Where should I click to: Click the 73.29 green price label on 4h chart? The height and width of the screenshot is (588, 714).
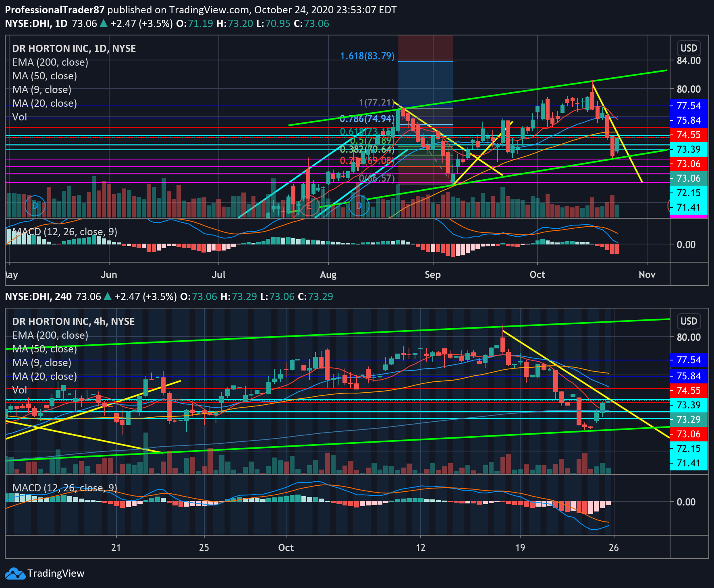click(x=689, y=420)
